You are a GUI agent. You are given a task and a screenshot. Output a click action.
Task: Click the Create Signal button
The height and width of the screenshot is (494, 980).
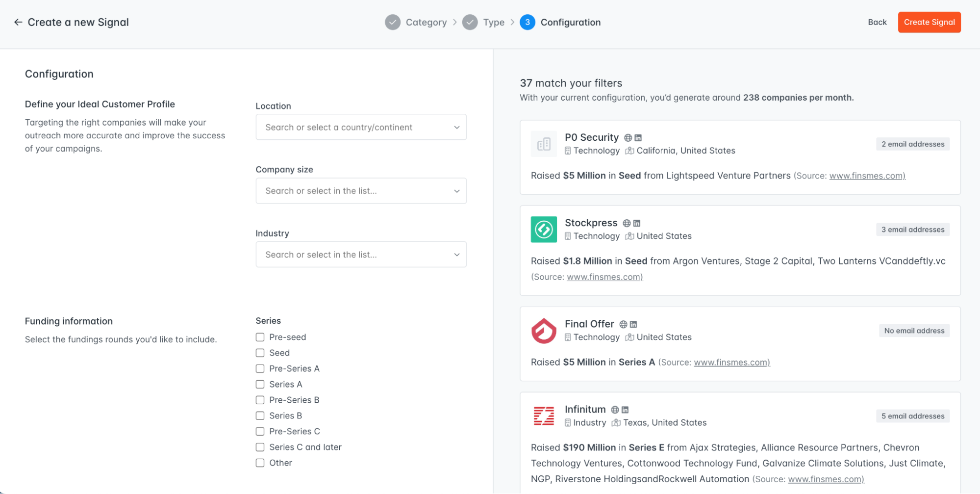click(x=929, y=22)
